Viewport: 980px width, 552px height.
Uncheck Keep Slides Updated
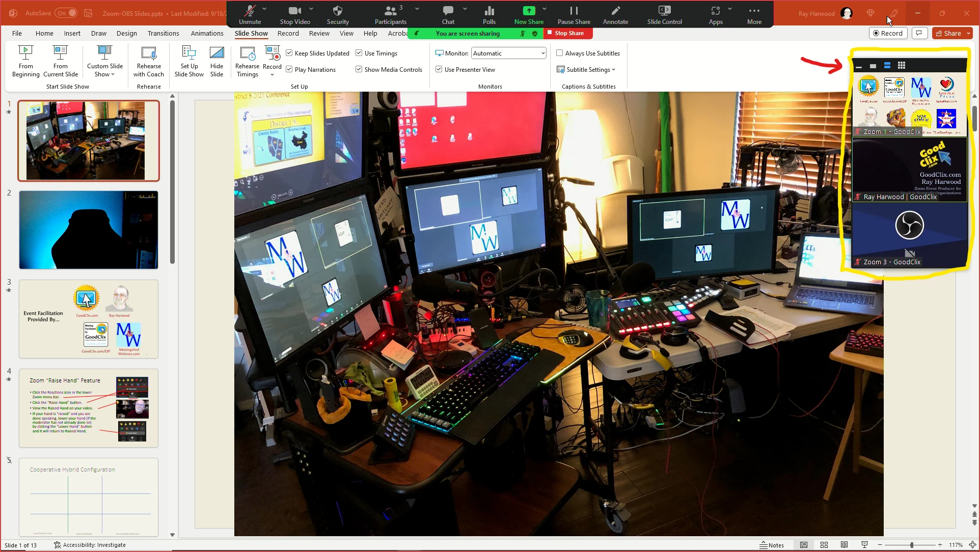coord(289,53)
